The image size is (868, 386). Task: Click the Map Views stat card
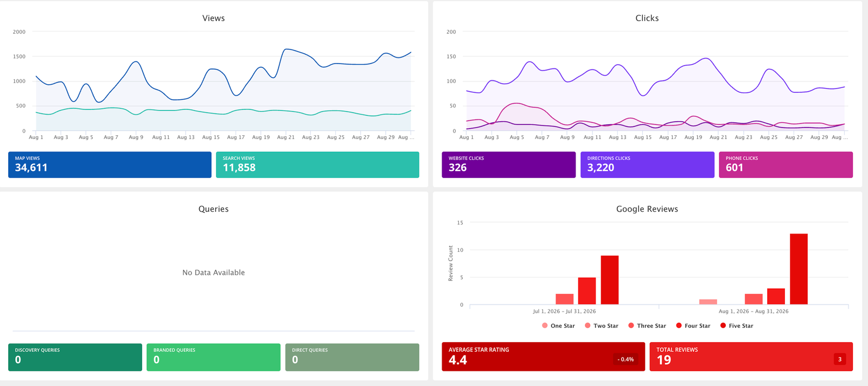(110, 164)
